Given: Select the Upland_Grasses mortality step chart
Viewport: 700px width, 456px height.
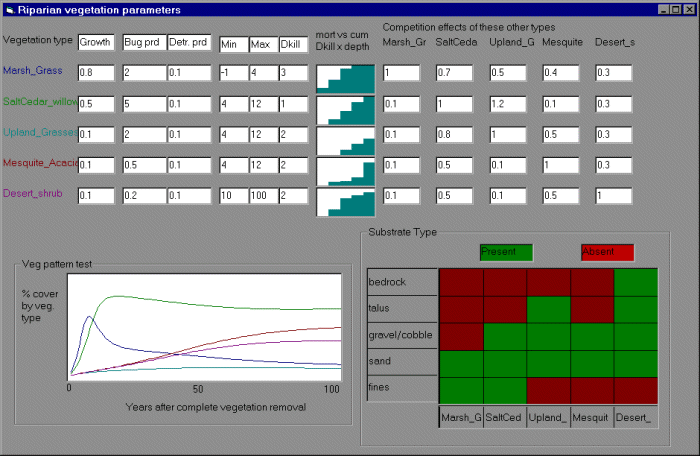Looking at the screenshot, I should tap(345, 141).
